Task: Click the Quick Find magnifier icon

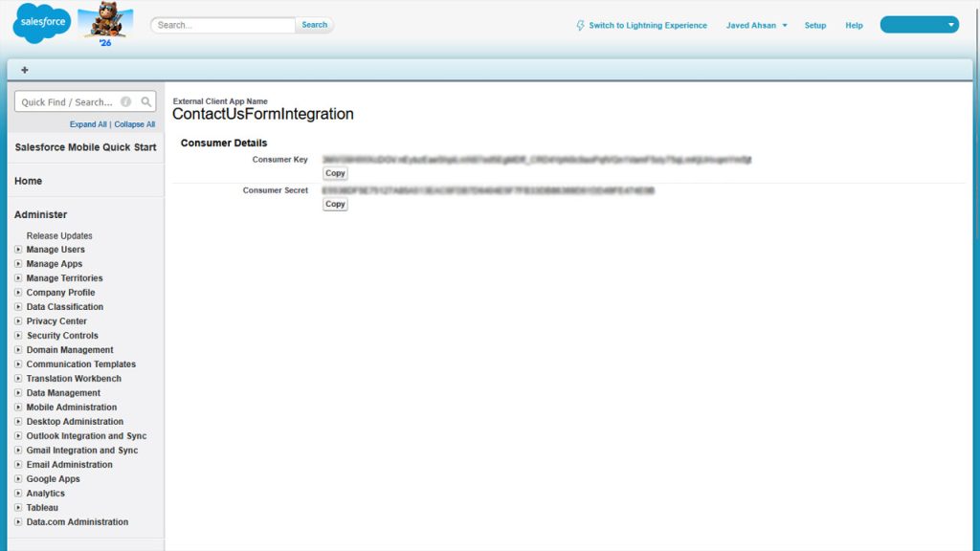Action: coord(145,101)
